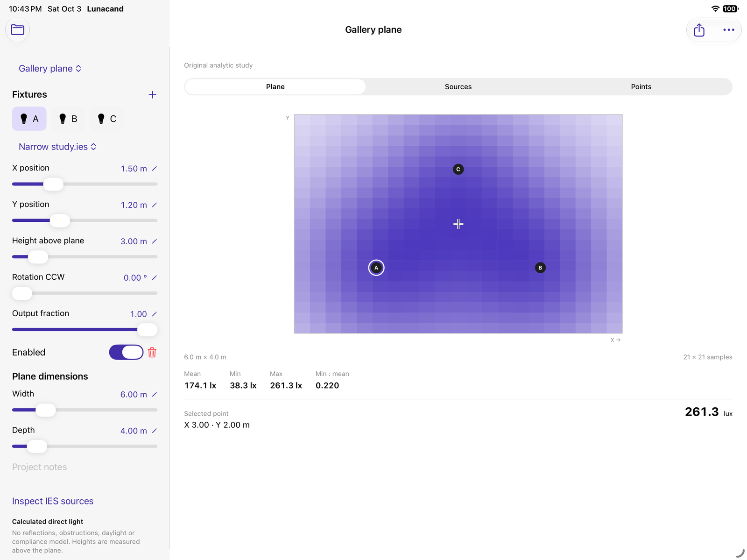The height and width of the screenshot is (560, 747).
Task: Select marker A on the plane heatmap
Action: point(376,268)
